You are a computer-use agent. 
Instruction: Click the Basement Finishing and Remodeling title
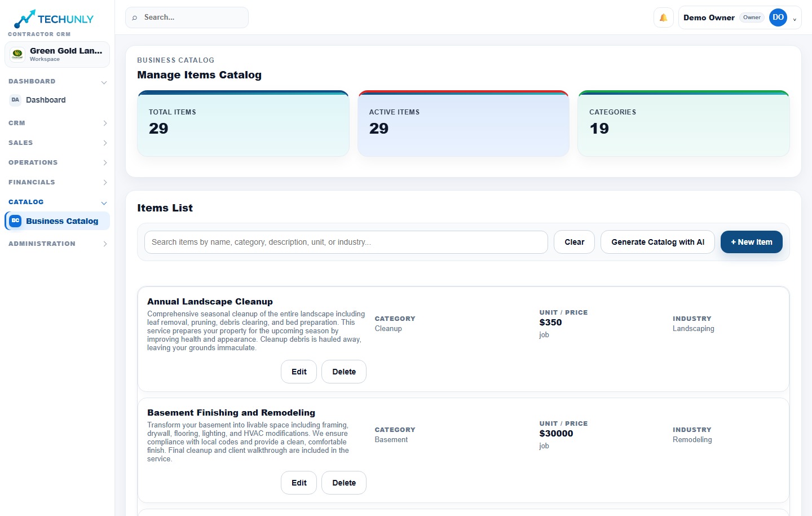point(231,413)
